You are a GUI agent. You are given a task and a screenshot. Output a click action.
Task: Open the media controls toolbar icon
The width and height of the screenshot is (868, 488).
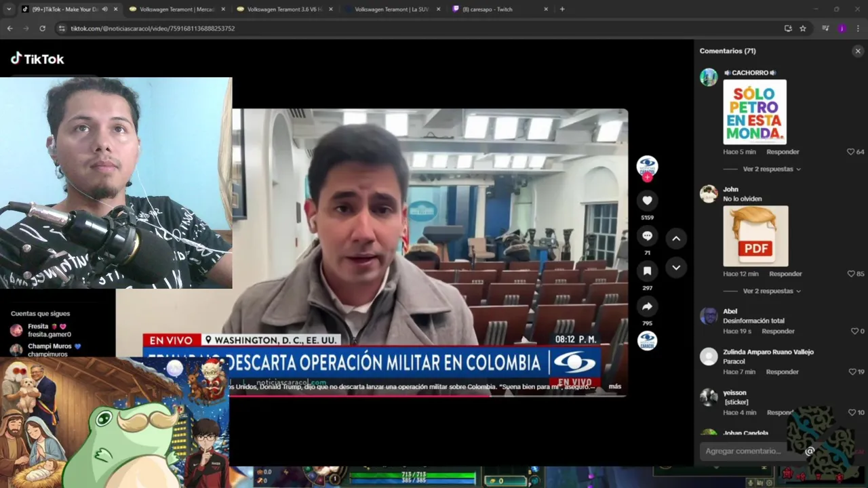tap(825, 28)
